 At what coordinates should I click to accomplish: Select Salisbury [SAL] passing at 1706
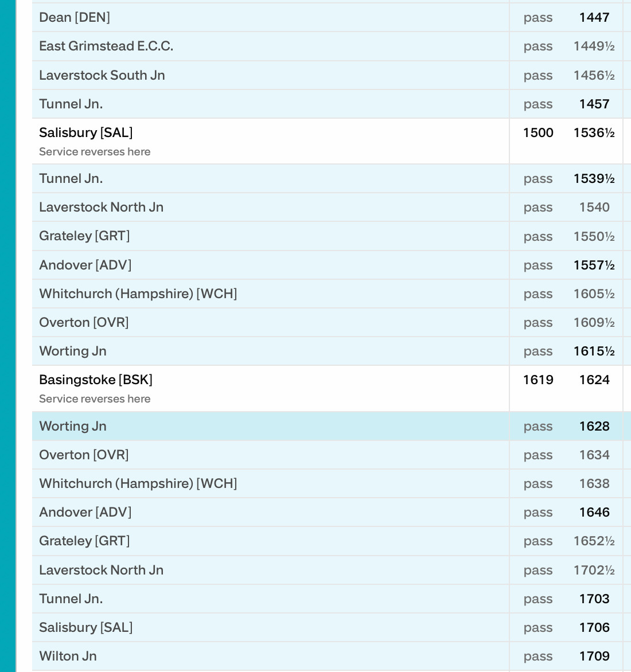pyautogui.click(x=86, y=627)
